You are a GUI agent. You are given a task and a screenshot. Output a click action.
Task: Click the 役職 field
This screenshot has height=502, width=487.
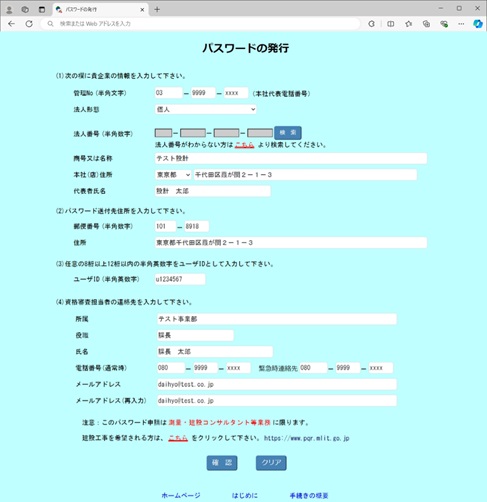[x=195, y=335]
